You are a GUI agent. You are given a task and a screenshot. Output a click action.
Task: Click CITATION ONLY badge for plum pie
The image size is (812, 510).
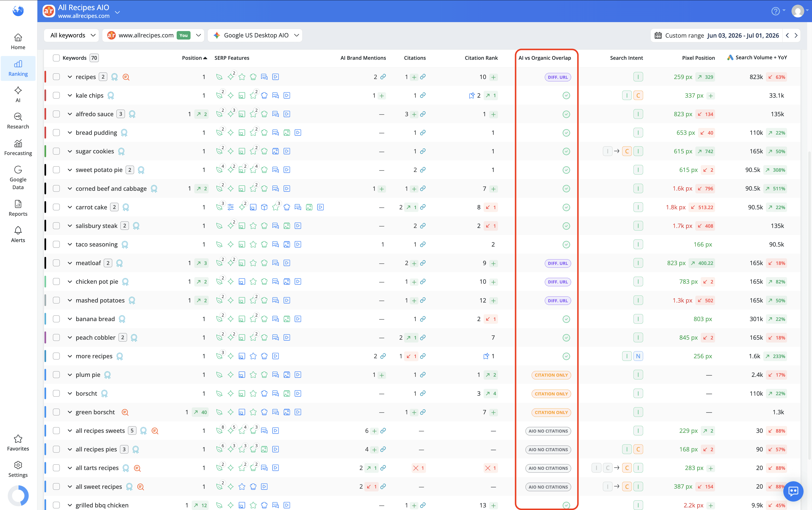point(551,375)
